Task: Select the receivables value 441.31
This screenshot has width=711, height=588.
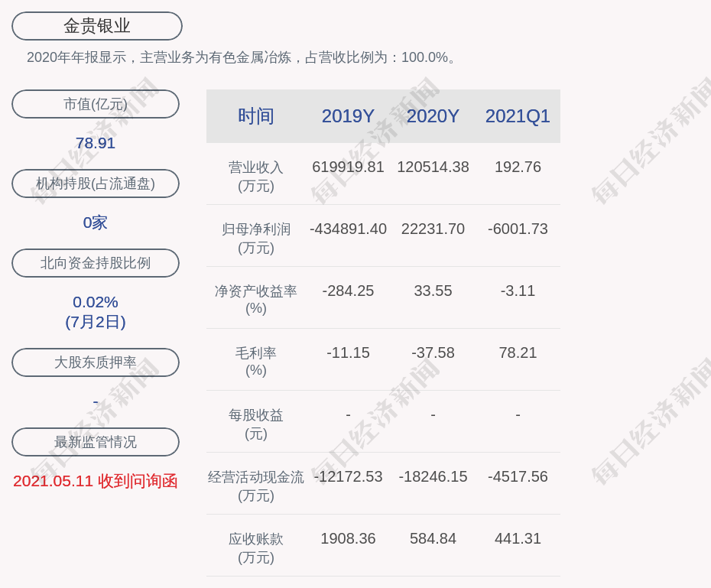Action: click(518, 538)
